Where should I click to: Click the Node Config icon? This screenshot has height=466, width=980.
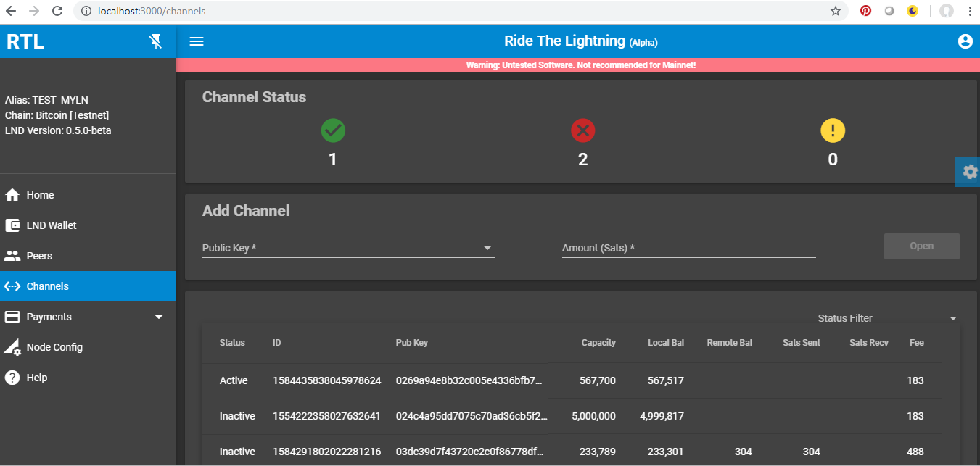tap(12, 347)
